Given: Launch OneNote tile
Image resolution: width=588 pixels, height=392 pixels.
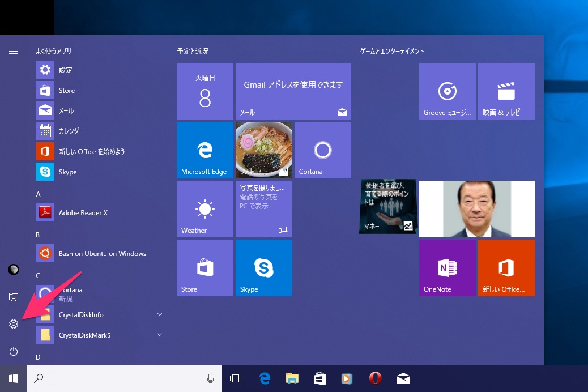Looking at the screenshot, I should coord(448,268).
